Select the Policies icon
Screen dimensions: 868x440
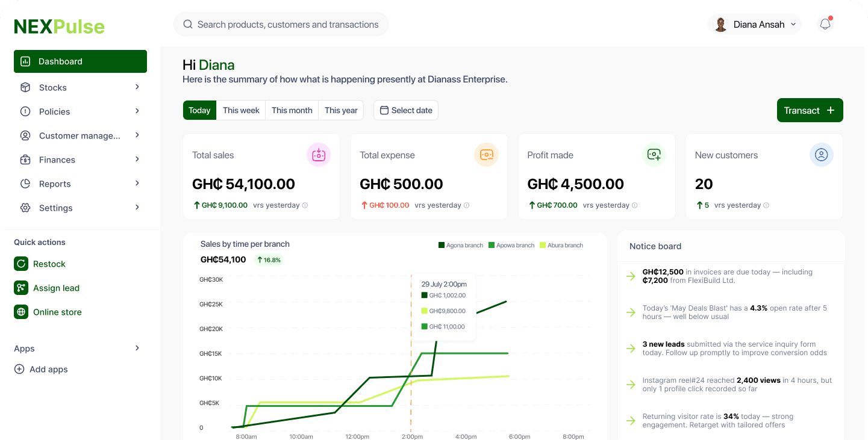pyautogui.click(x=25, y=111)
